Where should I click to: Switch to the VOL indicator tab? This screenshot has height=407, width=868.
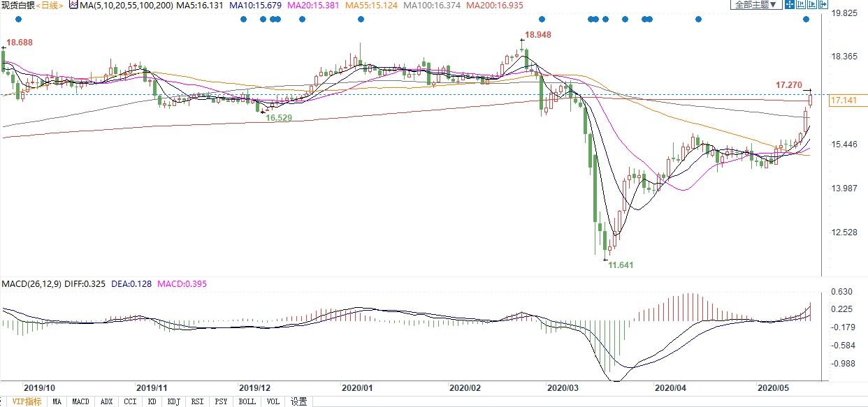coord(273,401)
